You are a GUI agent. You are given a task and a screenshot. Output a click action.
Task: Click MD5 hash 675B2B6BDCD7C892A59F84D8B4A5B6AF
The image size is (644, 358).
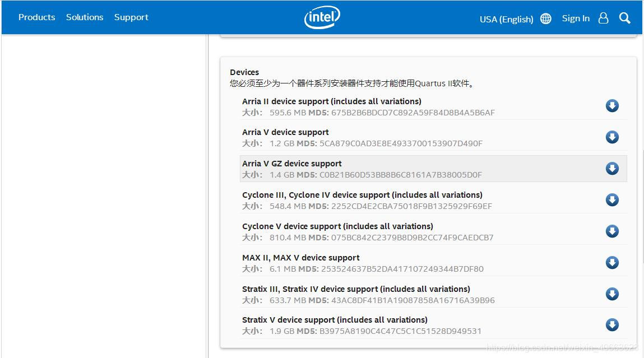tap(413, 113)
